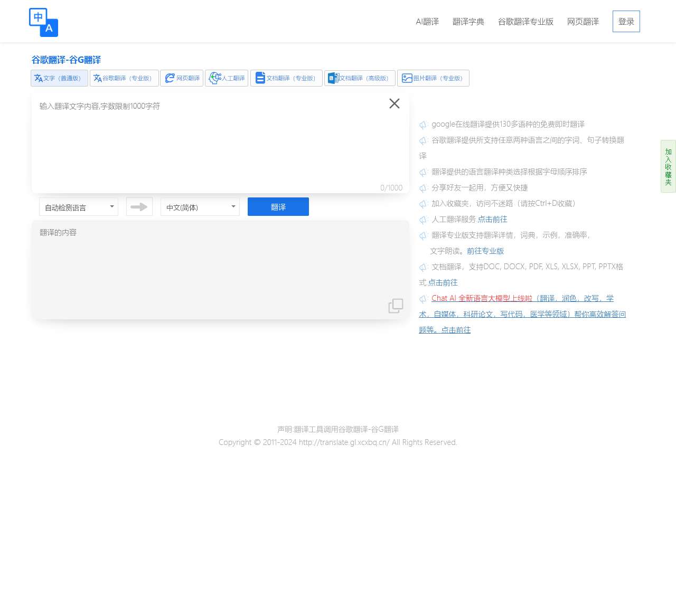676x616 pixels.
Task: Click the 登录 login button
Action: coord(626,22)
